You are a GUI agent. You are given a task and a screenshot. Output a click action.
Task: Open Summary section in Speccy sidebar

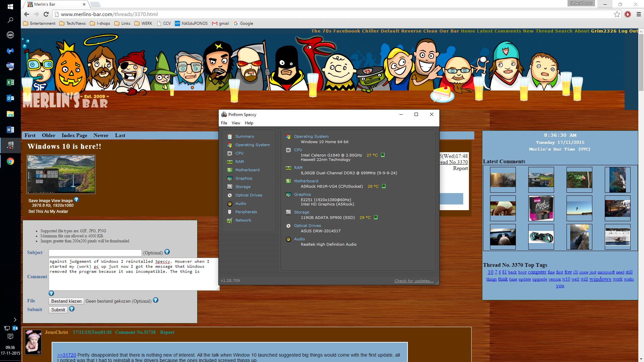coord(245,136)
